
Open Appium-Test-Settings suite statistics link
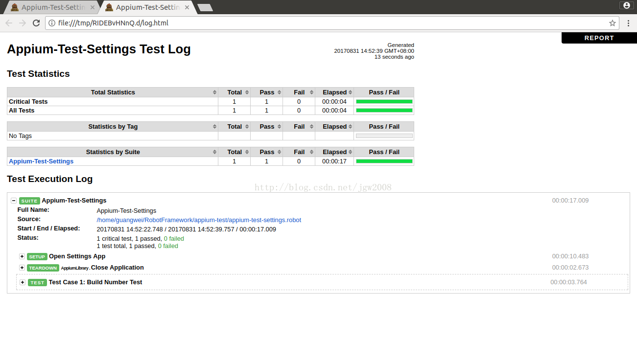41,161
